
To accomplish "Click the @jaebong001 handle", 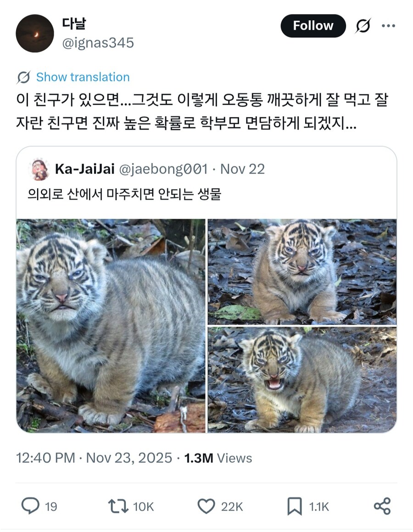I will (x=163, y=169).
